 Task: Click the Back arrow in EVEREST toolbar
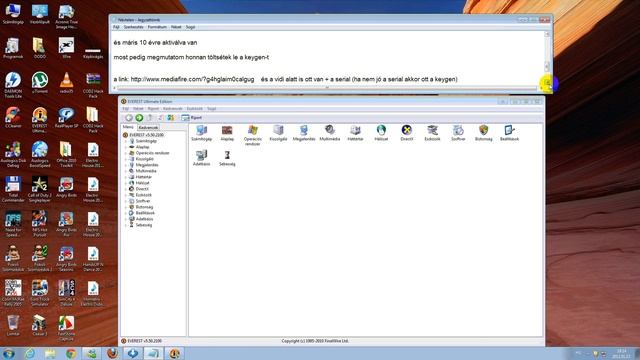tap(129, 118)
